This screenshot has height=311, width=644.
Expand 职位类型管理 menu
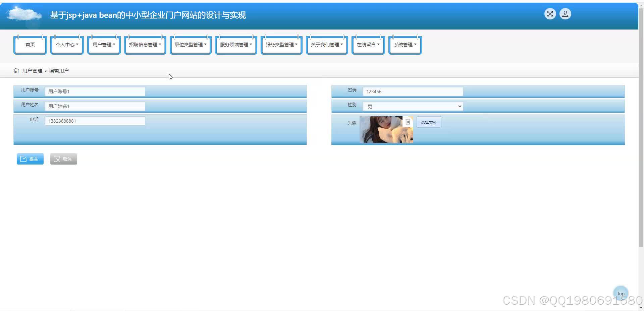pos(191,45)
